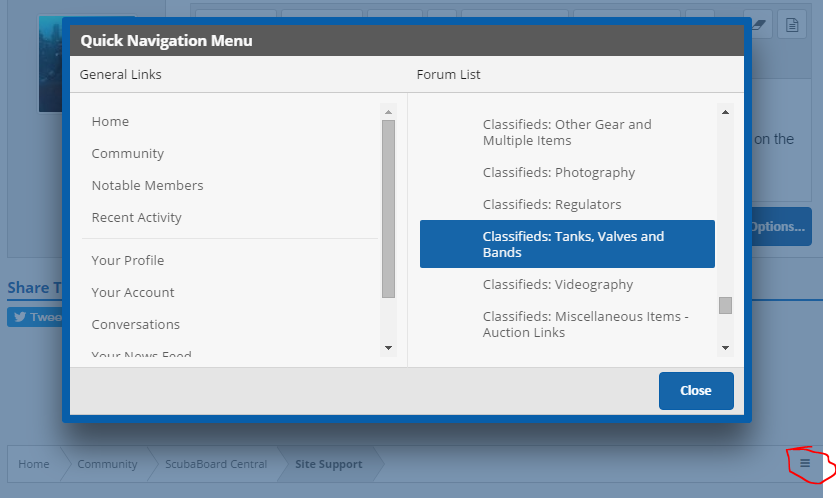
Task: Open Classifieds: Videography forum
Action: click(x=557, y=284)
